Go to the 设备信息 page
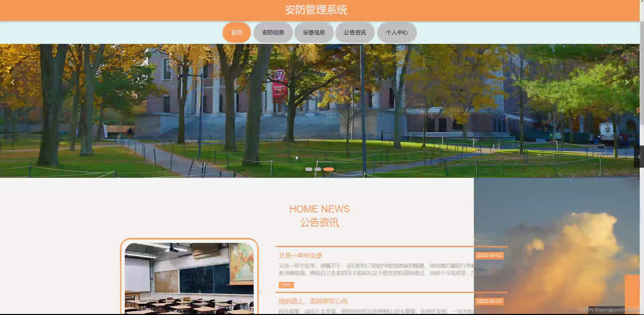This screenshot has height=315, width=644. tap(314, 33)
